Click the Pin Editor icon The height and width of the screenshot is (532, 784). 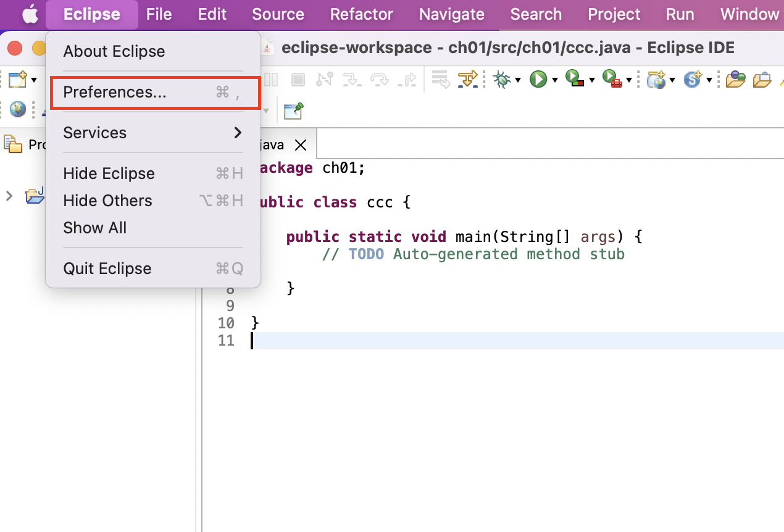pyautogui.click(x=293, y=111)
